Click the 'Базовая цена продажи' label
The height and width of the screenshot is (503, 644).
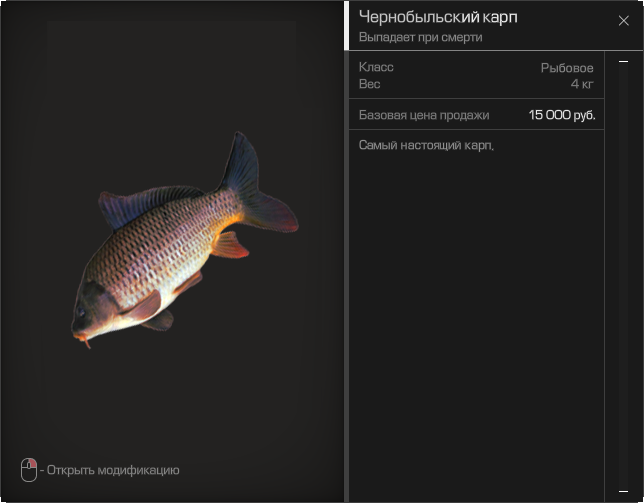pyautogui.click(x=424, y=115)
